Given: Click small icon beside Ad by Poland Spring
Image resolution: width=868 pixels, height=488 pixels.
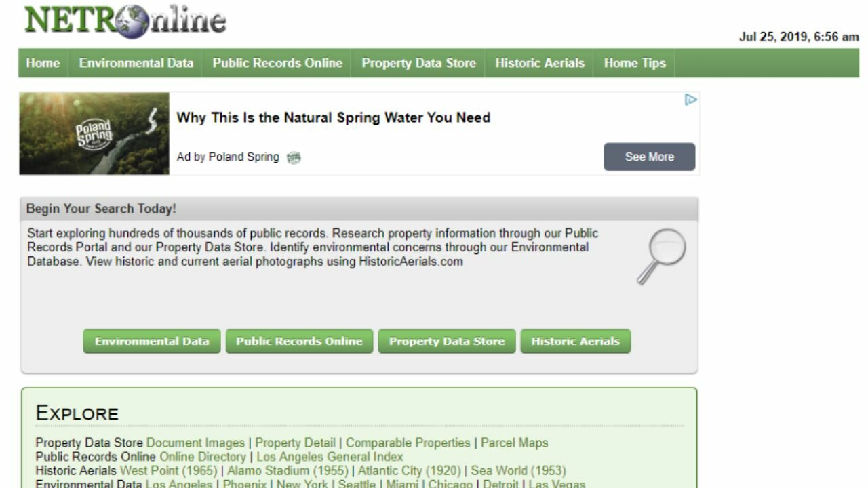Looking at the screenshot, I should [294, 157].
